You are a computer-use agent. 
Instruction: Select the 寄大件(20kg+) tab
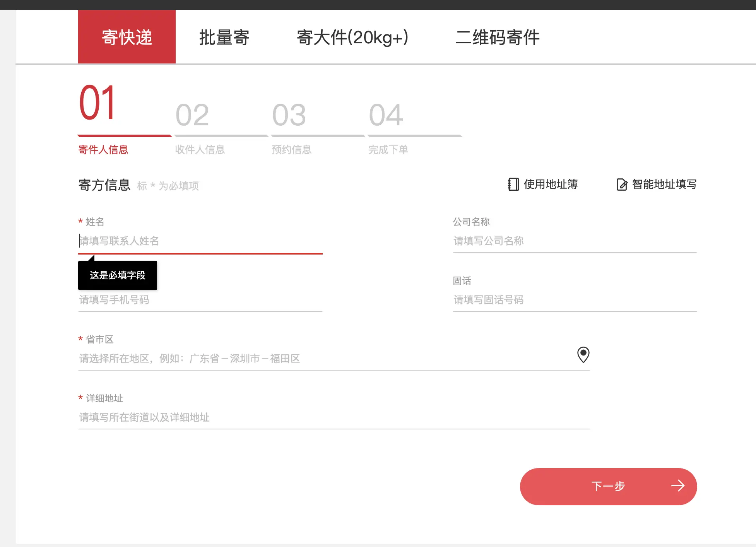[x=352, y=38]
